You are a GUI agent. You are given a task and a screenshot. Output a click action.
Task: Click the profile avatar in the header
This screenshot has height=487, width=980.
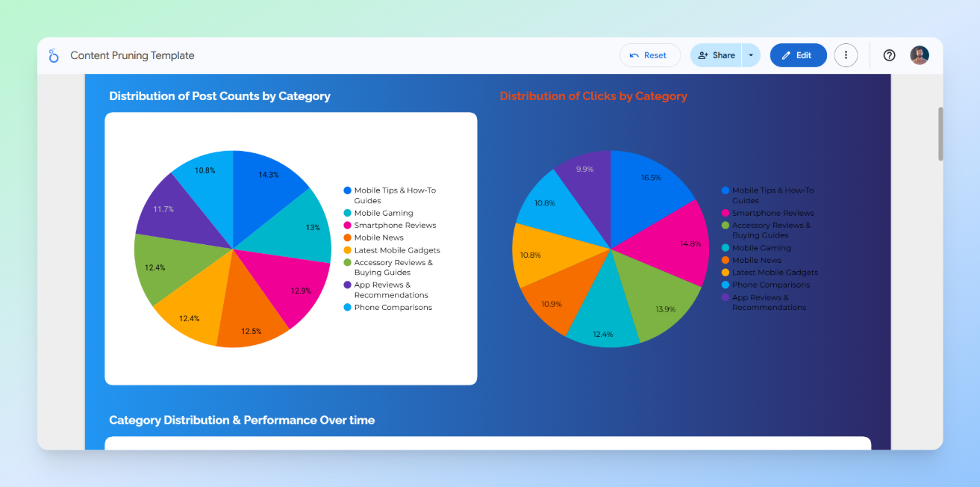919,55
